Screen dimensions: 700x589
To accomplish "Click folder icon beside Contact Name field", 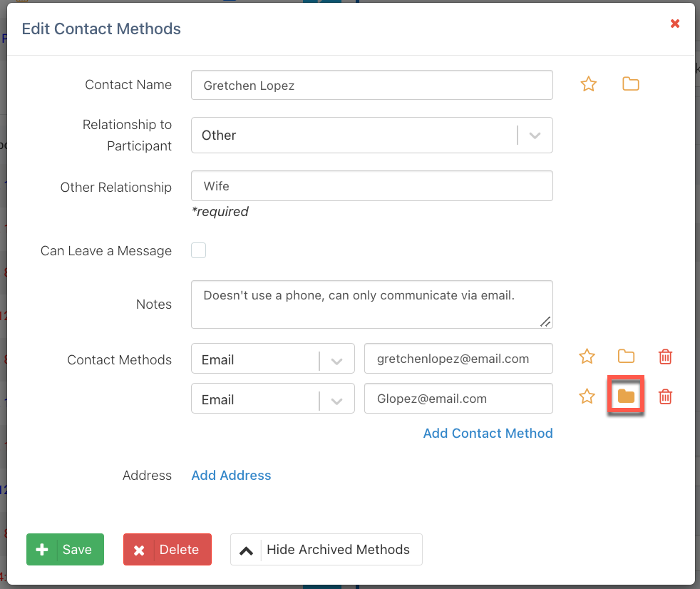I will tap(630, 84).
